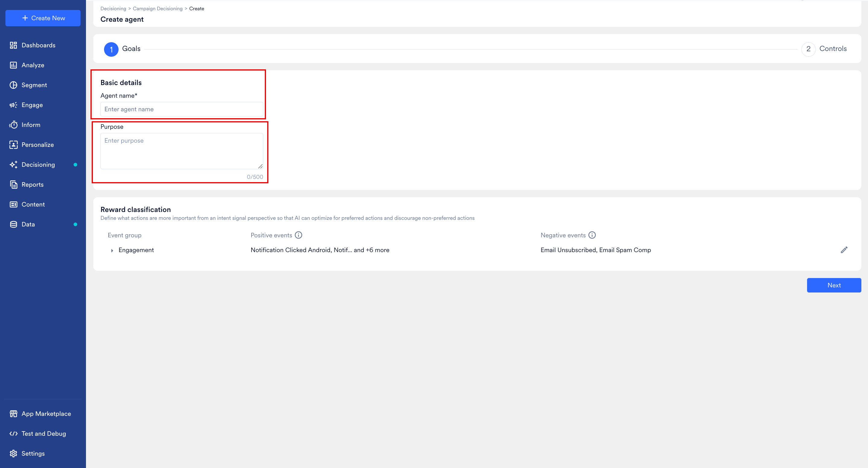Screen dimensions: 868x468
Task: Select the Segment pie icon
Action: click(14, 85)
